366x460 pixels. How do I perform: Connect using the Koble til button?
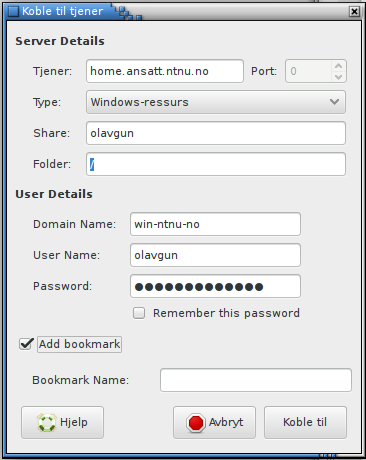click(x=305, y=422)
